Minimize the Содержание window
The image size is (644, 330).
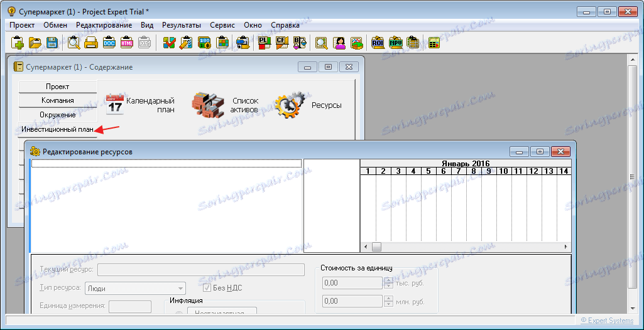308,67
